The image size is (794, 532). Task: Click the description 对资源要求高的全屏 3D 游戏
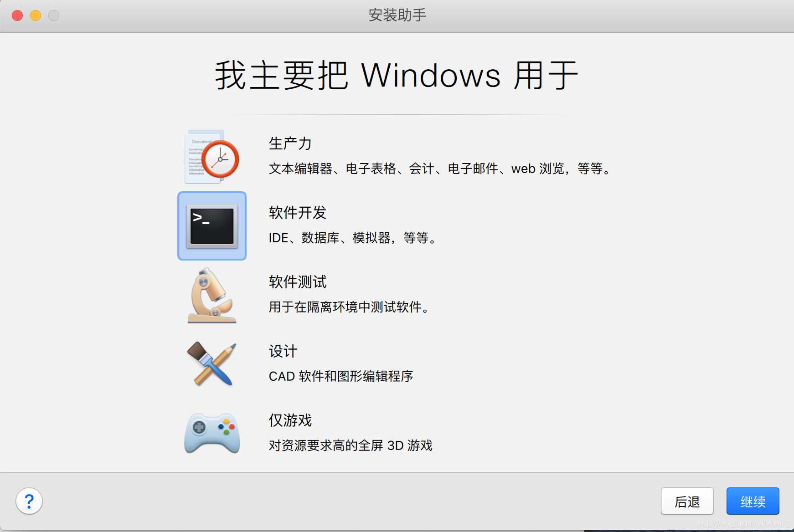click(x=351, y=445)
